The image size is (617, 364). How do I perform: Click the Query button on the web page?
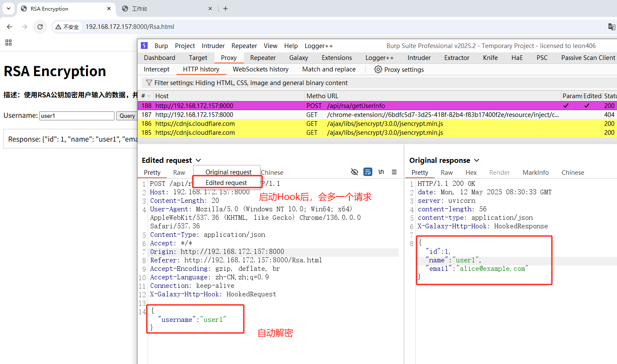pyautogui.click(x=127, y=116)
